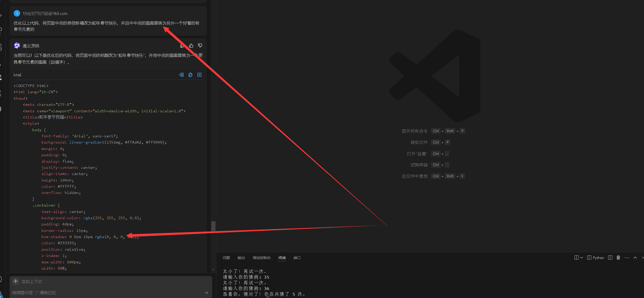Maximize the terminal panel with chevron
Image resolution: width=644 pixels, height=298 pixels.
tap(635, 258)
